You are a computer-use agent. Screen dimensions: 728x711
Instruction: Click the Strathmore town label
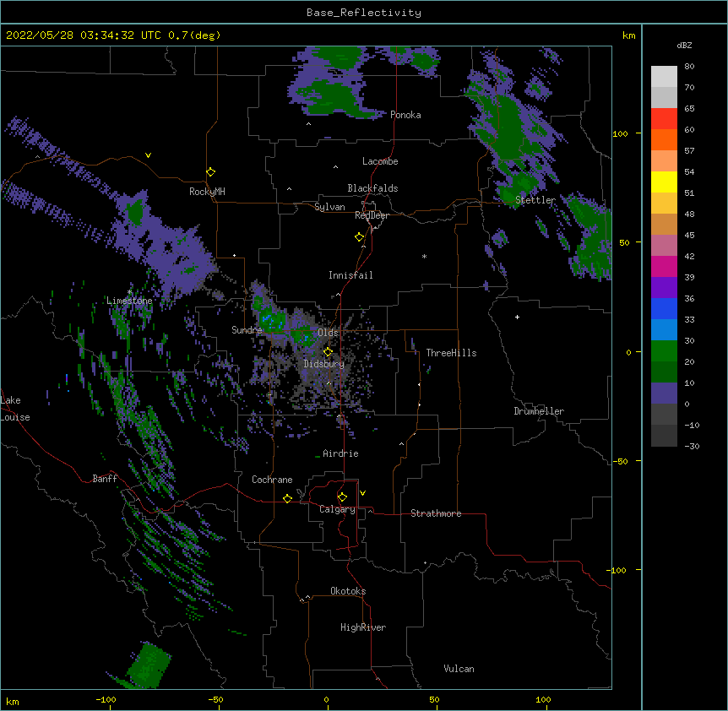pyautogui.click(x=436, y=513)
